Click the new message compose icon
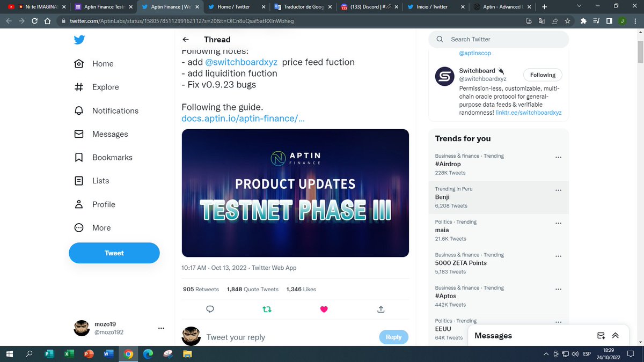The height and width of the screenshot is (362, 644). (601, 336)
